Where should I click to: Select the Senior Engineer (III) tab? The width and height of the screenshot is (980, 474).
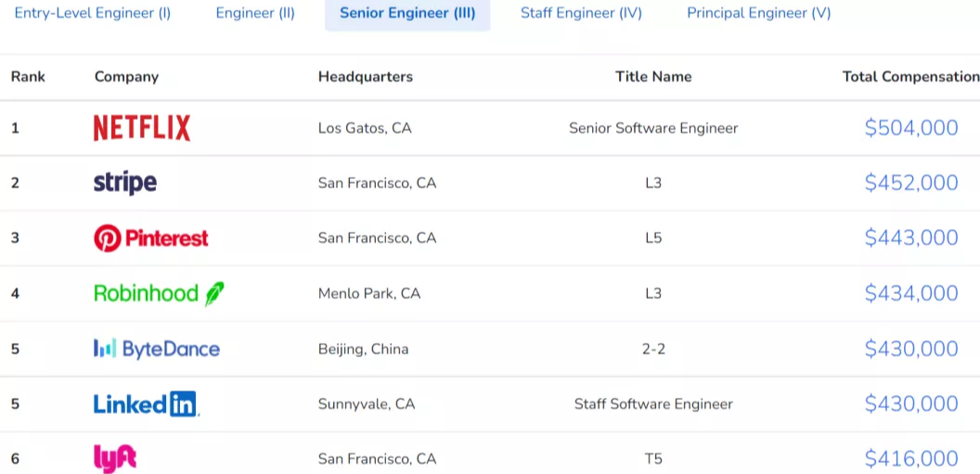coord(407,14)
